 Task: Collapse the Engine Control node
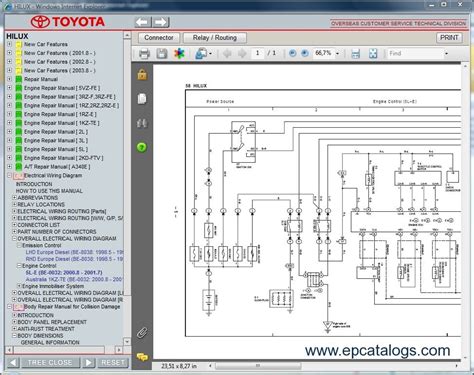point(19,266)
